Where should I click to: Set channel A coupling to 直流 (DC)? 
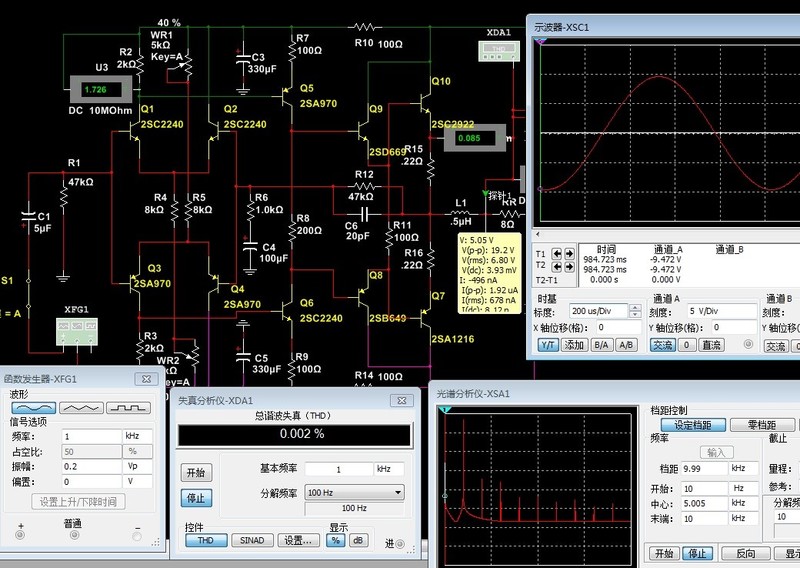[x=711, y=345]
